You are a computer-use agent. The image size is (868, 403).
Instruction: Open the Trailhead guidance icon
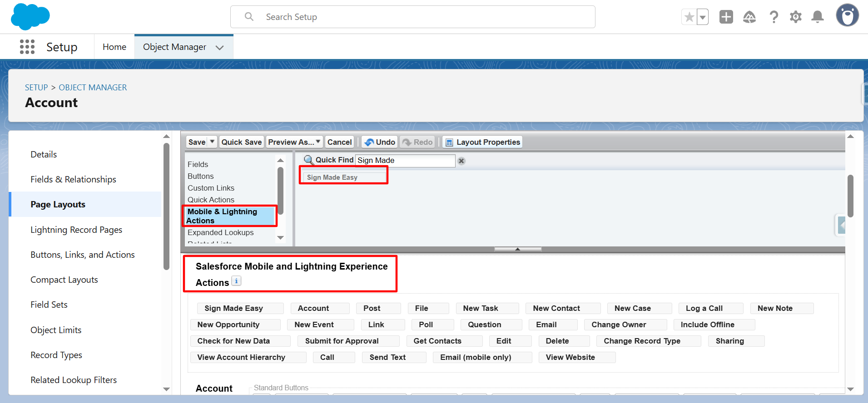pos(749,17)
